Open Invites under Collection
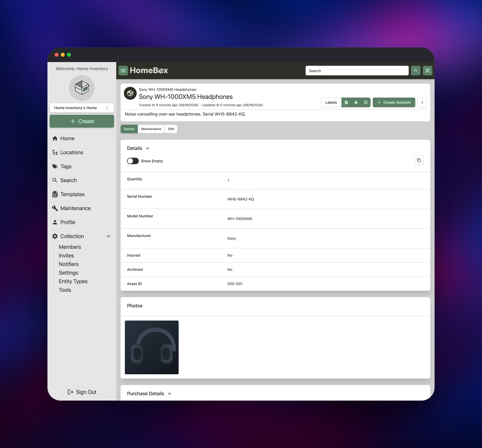This screenshot has height=448, width=482. [x=66, y=256]
